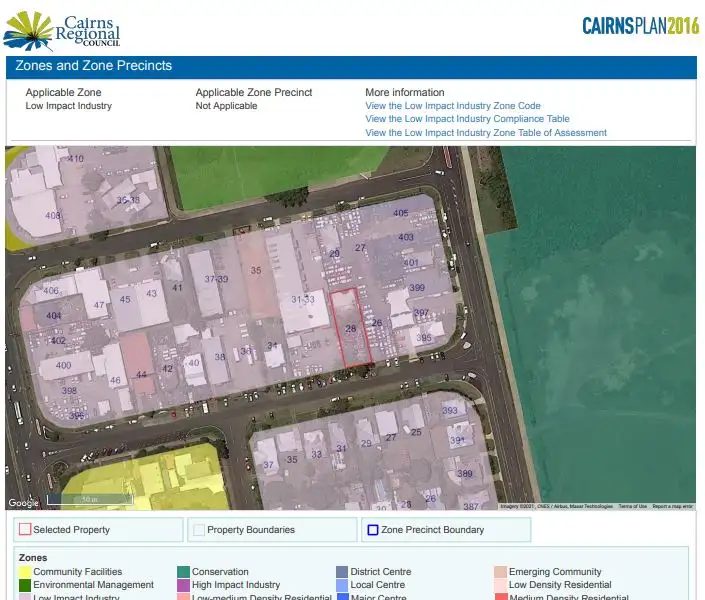Viewport: 705px width, 600px height.
Task: Click the CairnsPlan 2016 logo
Action: pyautogui.click(x=640, y=26)
